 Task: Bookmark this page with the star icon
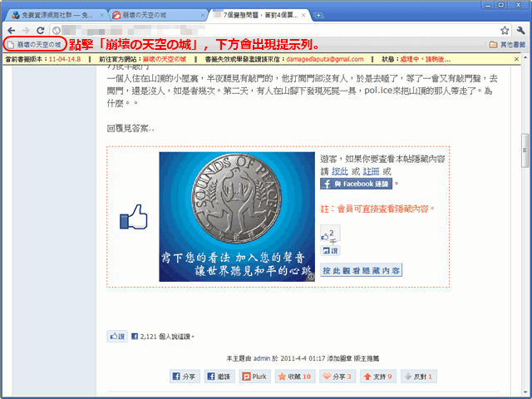tap(505, 31)
